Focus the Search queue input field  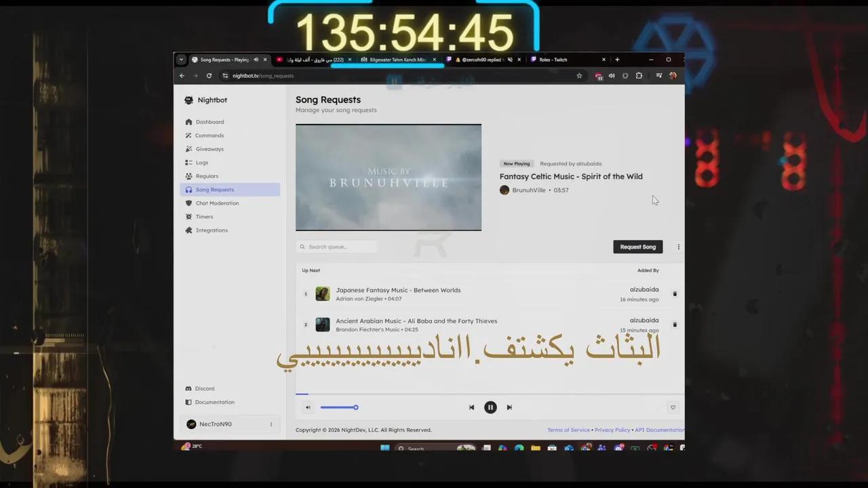coord(336,247)
